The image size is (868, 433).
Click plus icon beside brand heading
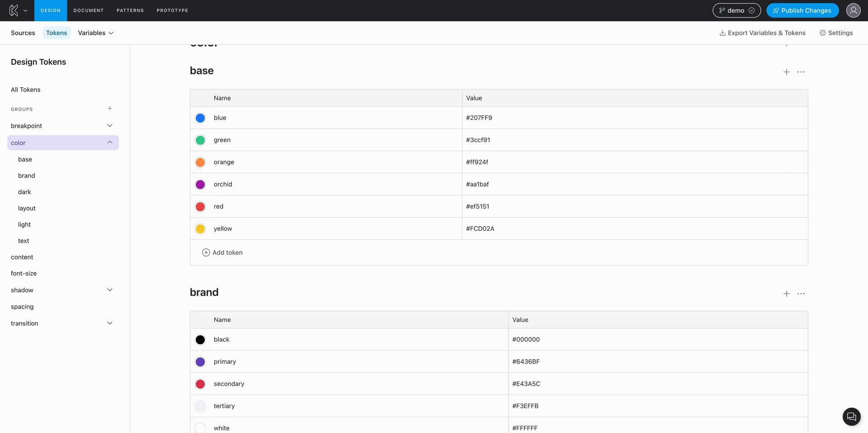coord(786,294)
